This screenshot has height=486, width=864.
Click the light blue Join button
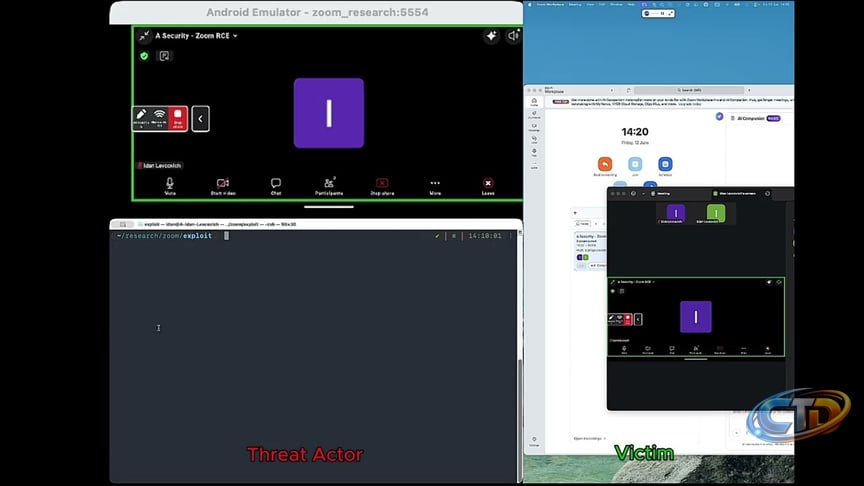pos(635,164)
